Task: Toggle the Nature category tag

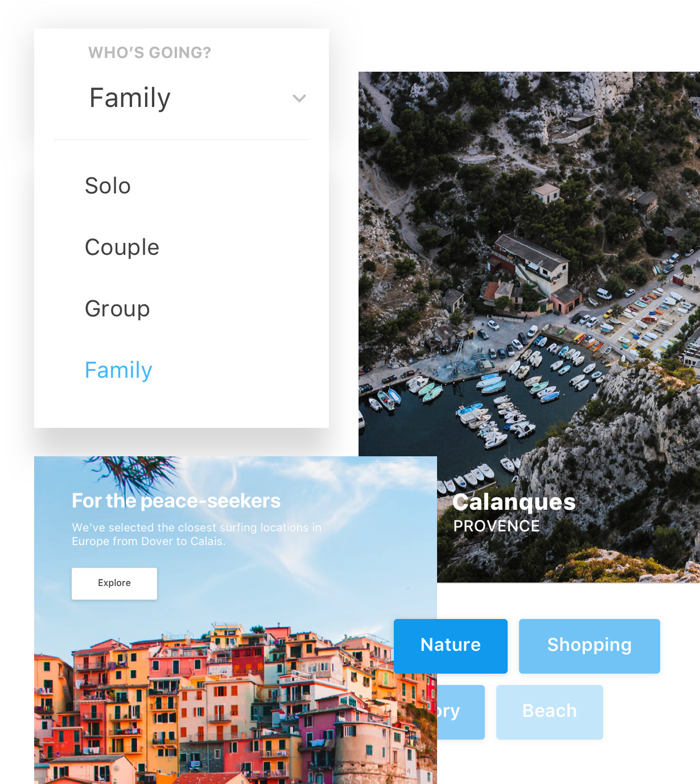Action: (x=451, y=646)
